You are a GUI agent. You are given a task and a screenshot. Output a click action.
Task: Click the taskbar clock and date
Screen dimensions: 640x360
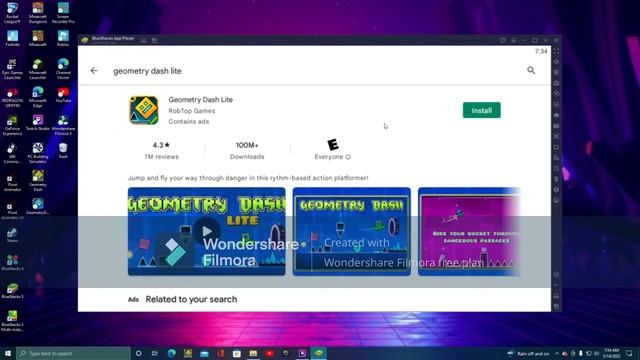(611, 353)
